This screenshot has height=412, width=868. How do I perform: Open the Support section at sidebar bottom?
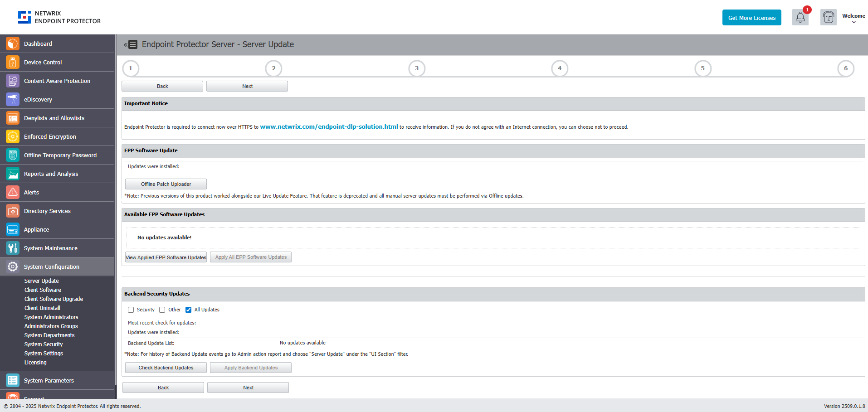pos(34,397)
